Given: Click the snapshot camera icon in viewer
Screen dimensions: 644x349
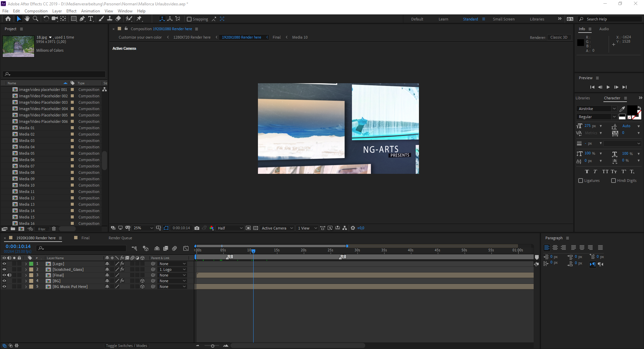Looking at the screenshot, I should click(197, 228).
